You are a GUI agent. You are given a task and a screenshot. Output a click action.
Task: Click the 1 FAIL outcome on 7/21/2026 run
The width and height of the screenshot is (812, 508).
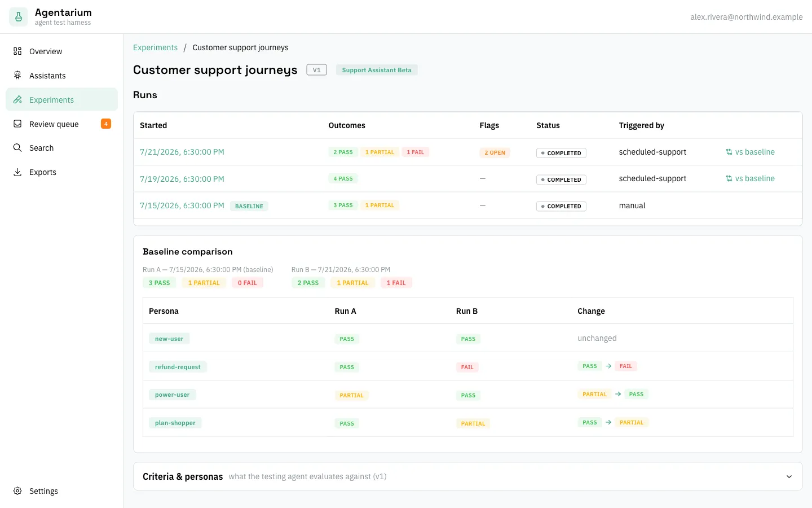pyautogui.click(x=415, y=152)
